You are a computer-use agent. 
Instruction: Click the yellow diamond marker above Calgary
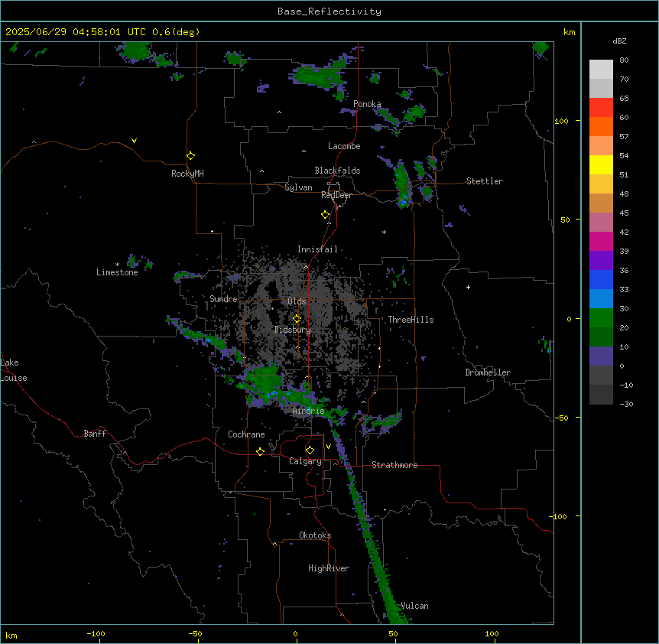pyautogui.click(x=310, y=450)
